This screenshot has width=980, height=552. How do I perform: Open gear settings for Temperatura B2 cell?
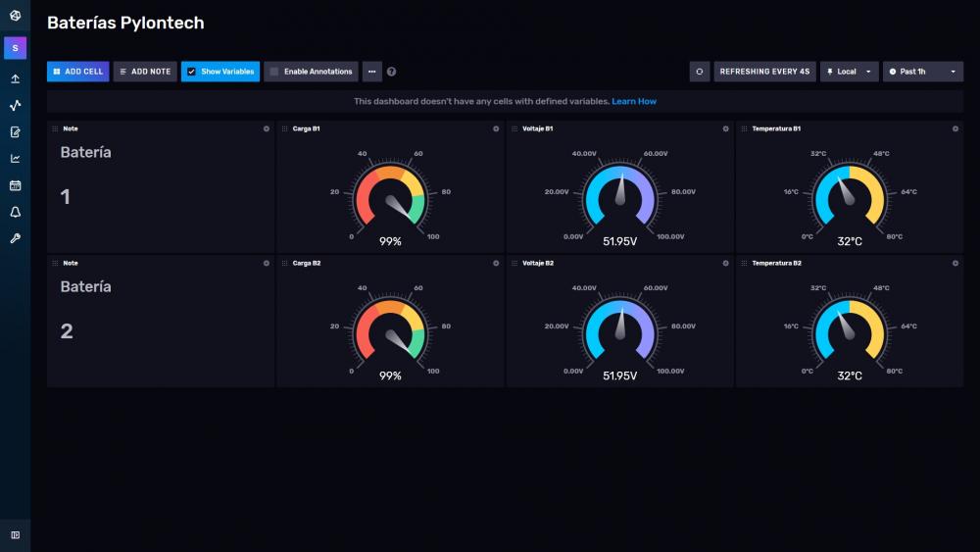(x=955, y=263)
